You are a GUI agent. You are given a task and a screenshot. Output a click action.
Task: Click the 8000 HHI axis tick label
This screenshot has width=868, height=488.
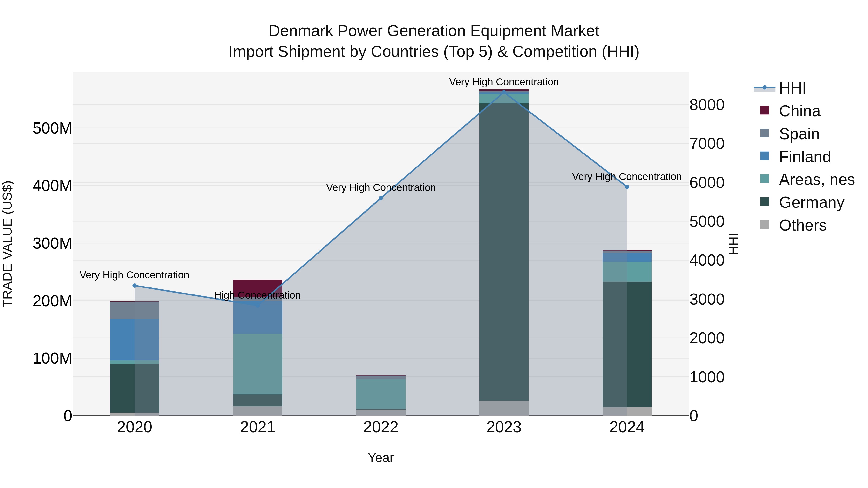(707, 105)
